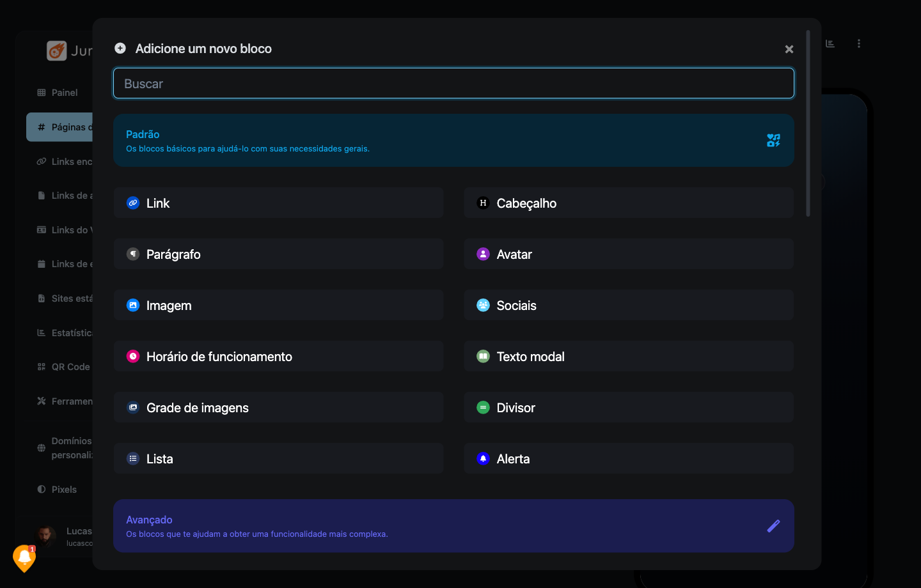Open Painel in the sidebar

tap(58, 93)
